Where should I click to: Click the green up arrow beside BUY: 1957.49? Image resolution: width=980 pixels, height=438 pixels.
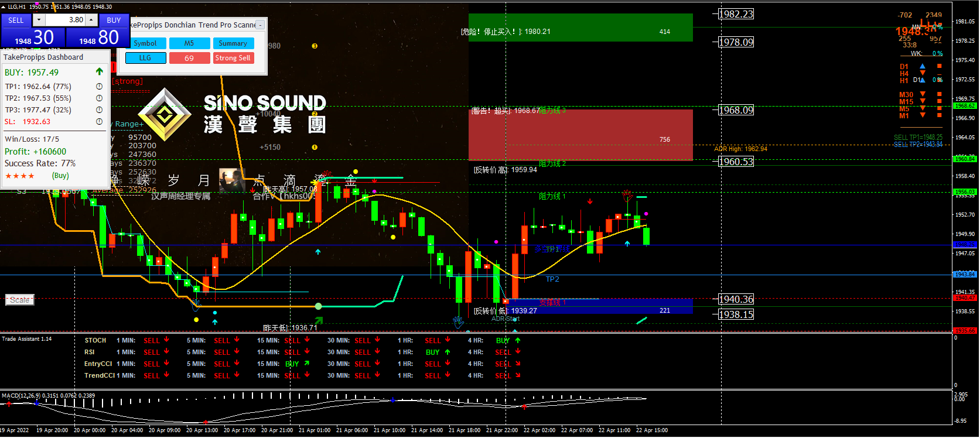click(x=100, y=71)
